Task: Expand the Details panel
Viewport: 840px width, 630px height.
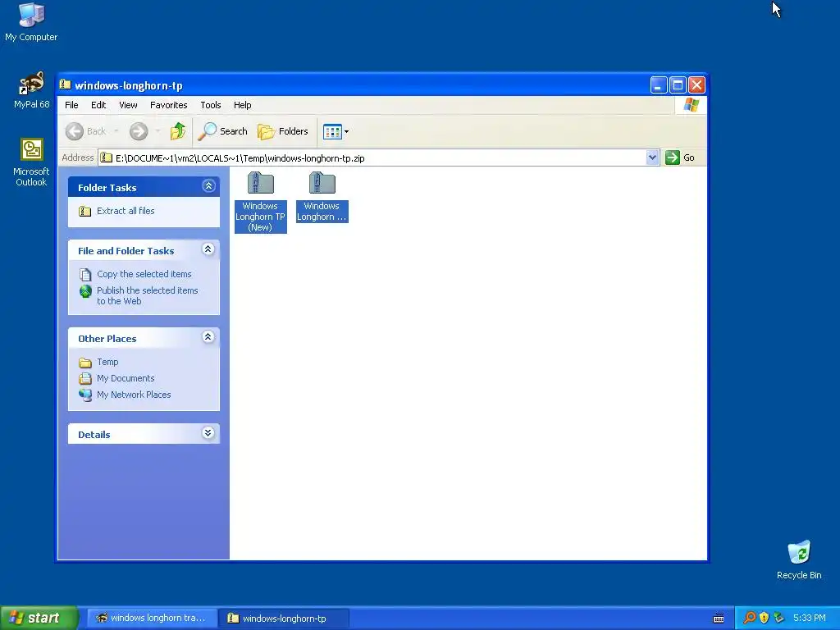Action: point(208,433)
